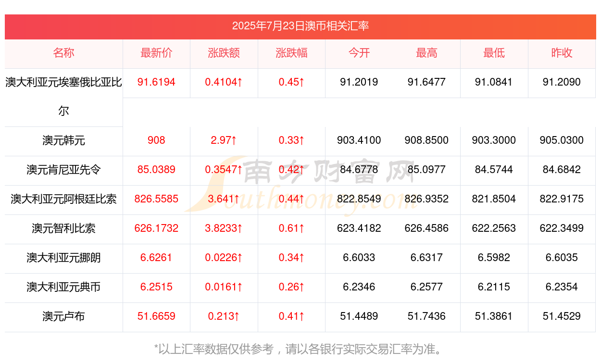Select the latest price 6.2515
Screen dimensions: 601x364
pos(156,287)
